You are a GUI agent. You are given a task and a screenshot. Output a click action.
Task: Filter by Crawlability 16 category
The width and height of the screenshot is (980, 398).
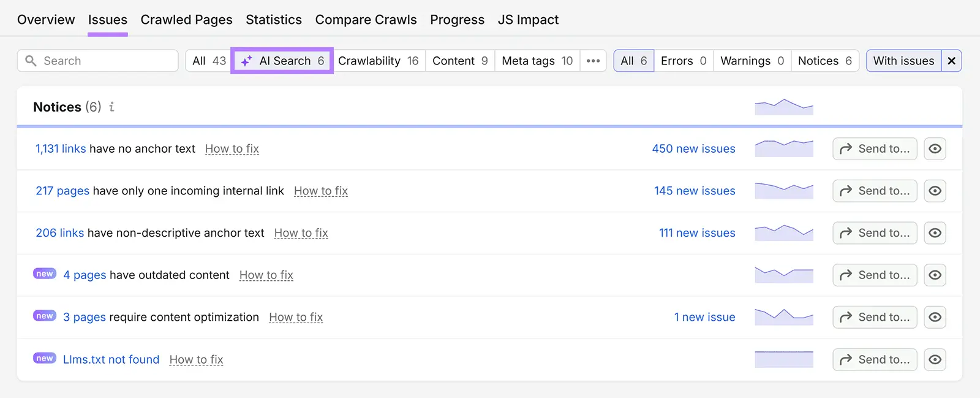click(x=379, y=61)
